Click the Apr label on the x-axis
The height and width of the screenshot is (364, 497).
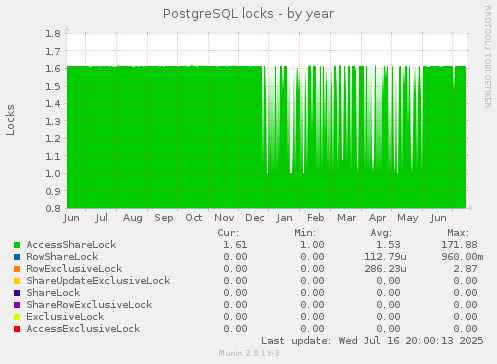[x=377, y=218]
